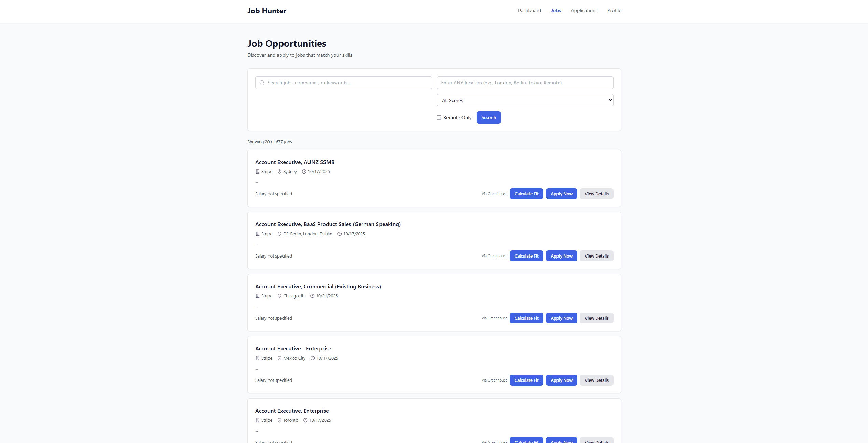The width and height of the screenshot is (868, 443).
Task: Focus the location input field
Action: (525, 83)
